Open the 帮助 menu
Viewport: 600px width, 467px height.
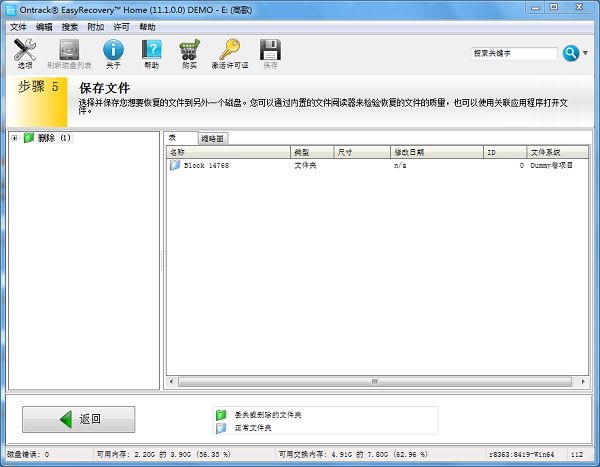pos(147,27)
